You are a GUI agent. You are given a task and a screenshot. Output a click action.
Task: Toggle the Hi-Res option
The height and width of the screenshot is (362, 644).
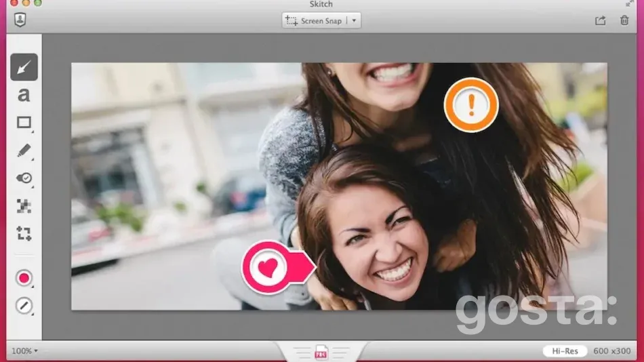(x=564, y=351)
